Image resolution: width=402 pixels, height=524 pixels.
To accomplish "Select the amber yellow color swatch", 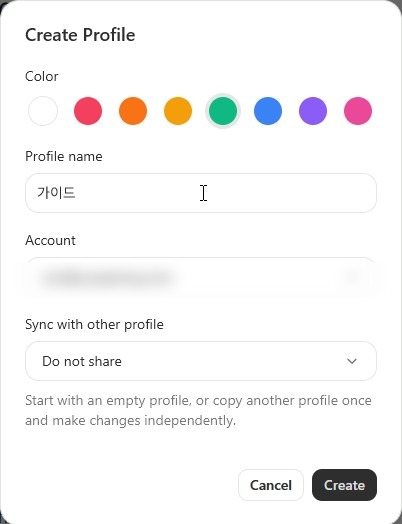I will point(178,111).
